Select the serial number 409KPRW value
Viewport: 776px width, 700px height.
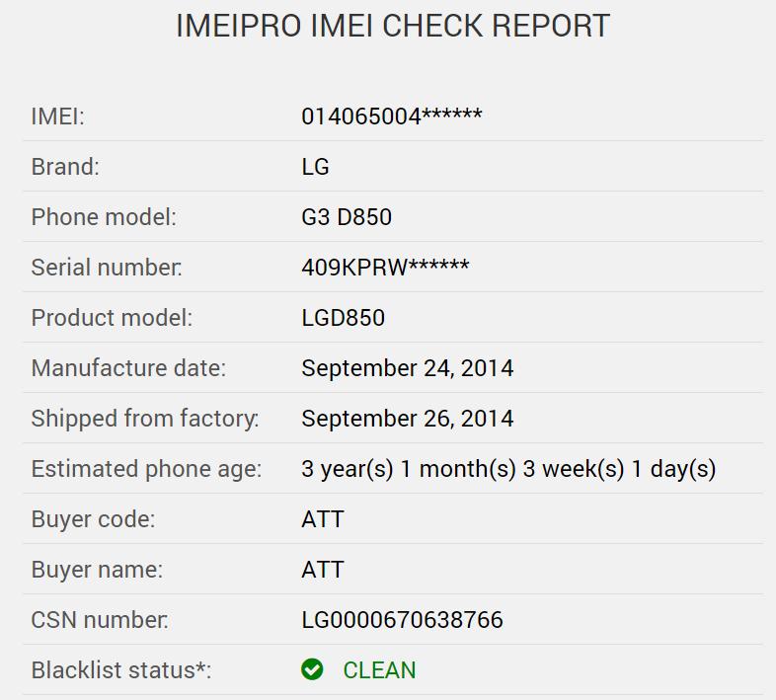point(385,268)
